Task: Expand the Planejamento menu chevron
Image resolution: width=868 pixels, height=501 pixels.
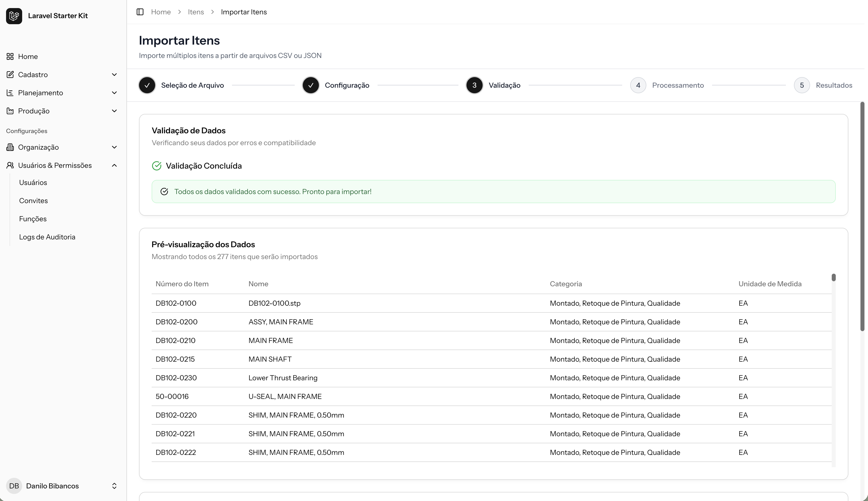Action: (115, 93)
